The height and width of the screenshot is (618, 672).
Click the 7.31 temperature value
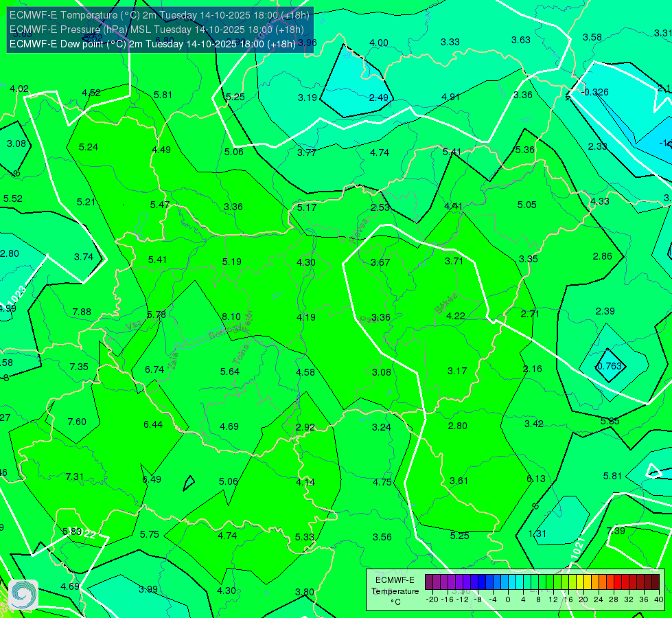pyautogui.click(x=75, y=477)
